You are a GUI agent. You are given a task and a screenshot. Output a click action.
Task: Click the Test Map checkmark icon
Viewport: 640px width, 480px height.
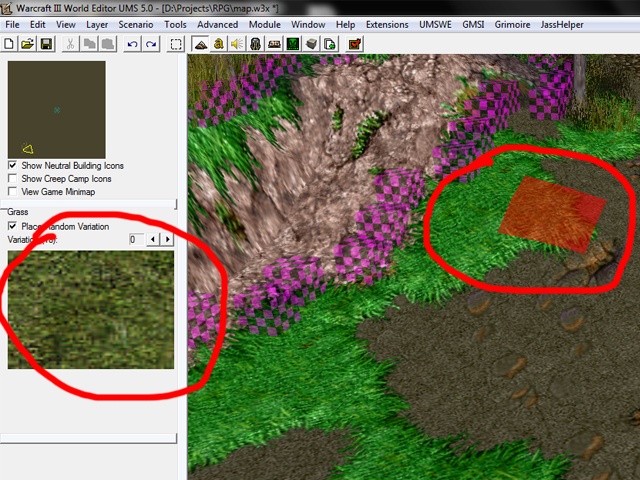click(355, 44)
